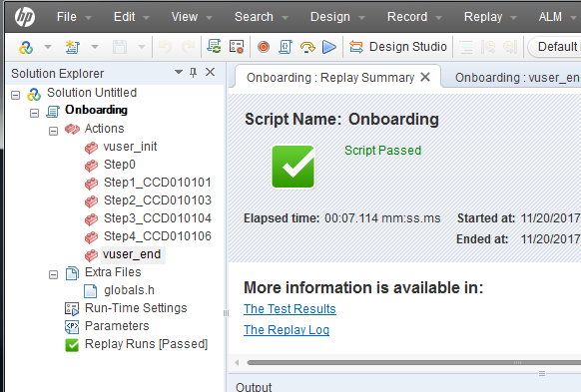The image size is (581, 392).
Task: Click the compile script icon
Action: 286,47
